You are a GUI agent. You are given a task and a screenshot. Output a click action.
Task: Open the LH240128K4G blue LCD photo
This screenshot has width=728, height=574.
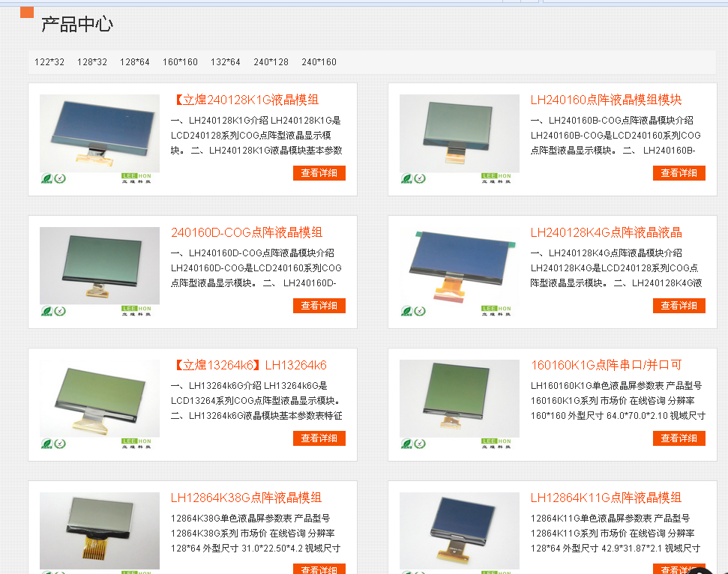(x=459, y=272)
